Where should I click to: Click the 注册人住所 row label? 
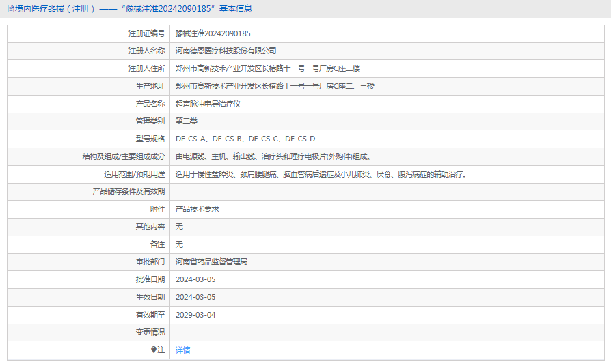(146, 68)
